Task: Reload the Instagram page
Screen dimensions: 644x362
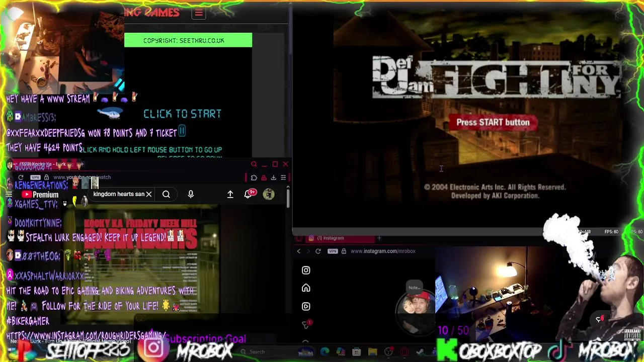Action: [318, 251]
